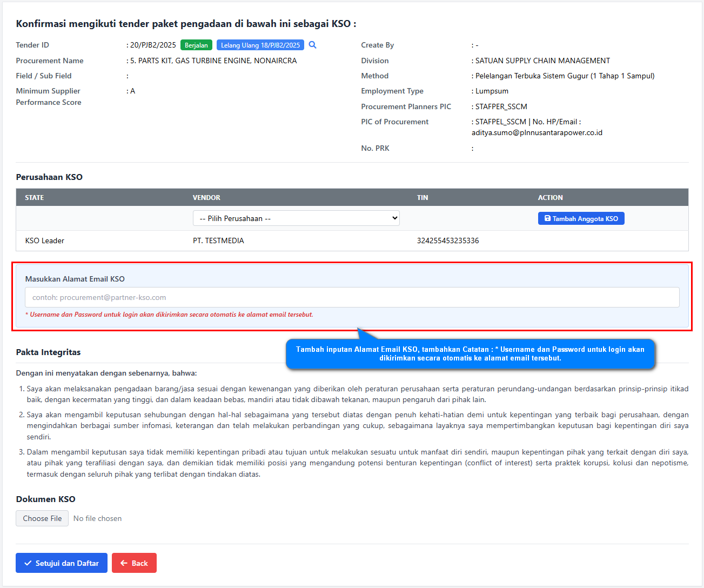Click the PT. TESTMEDIA vendor name
Image resolution: width=704 pixels, height=588 pixels.
pos(218,240)
